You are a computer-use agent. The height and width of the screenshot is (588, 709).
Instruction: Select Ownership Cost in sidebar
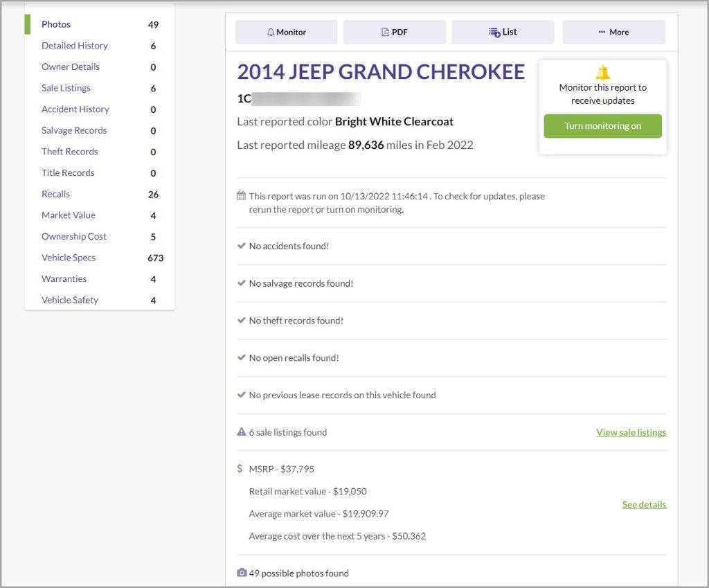click(73, 237)
